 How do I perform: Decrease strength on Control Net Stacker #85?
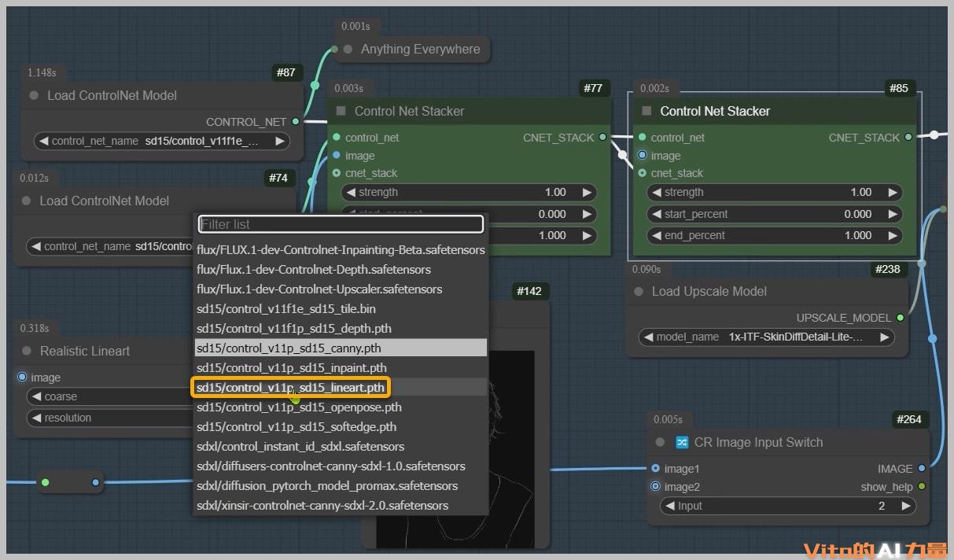pos(657,192)
